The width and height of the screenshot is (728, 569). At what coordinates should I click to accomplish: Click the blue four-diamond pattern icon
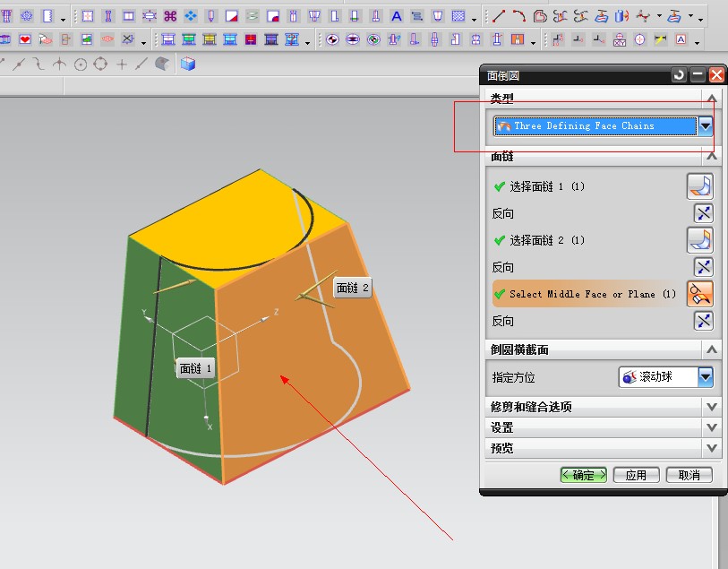click(191, 17)
